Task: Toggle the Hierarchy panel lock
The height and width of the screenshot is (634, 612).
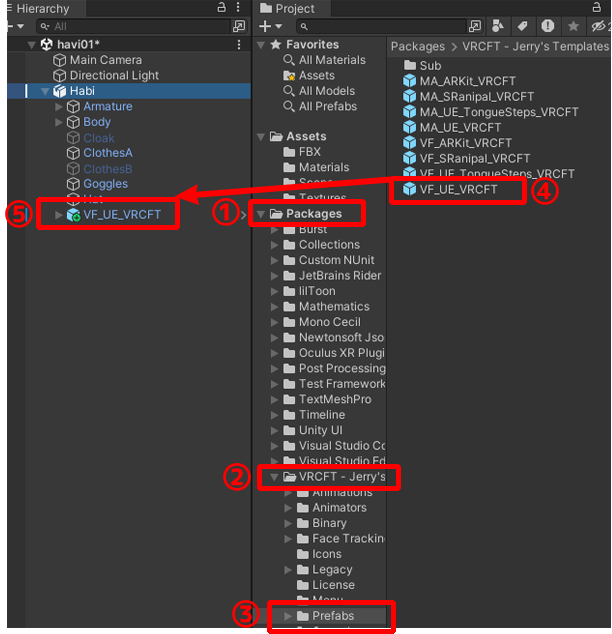Action: (x=222, y=8)
